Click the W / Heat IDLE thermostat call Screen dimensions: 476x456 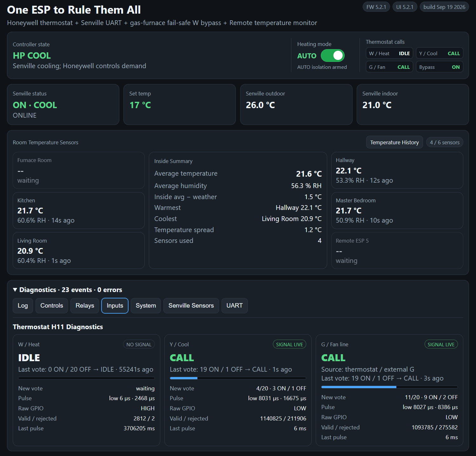(x=389, y=53)
